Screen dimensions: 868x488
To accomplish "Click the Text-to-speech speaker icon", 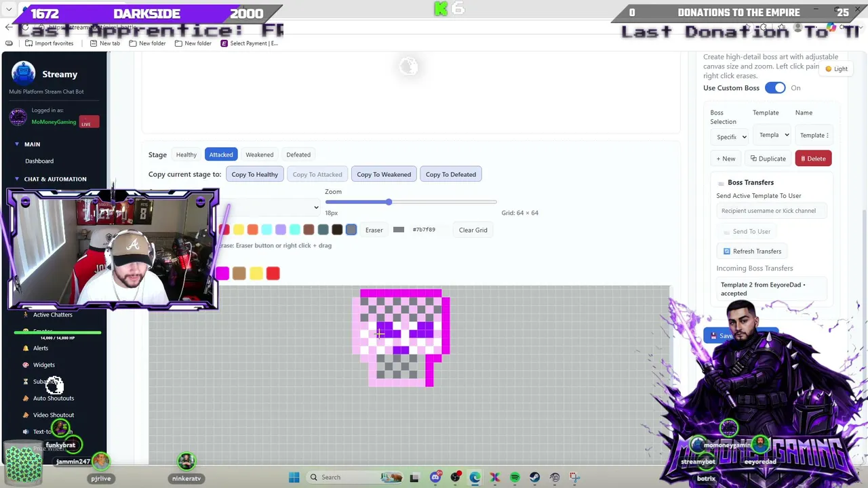I will pyautogui.click(x=26, y=432).
